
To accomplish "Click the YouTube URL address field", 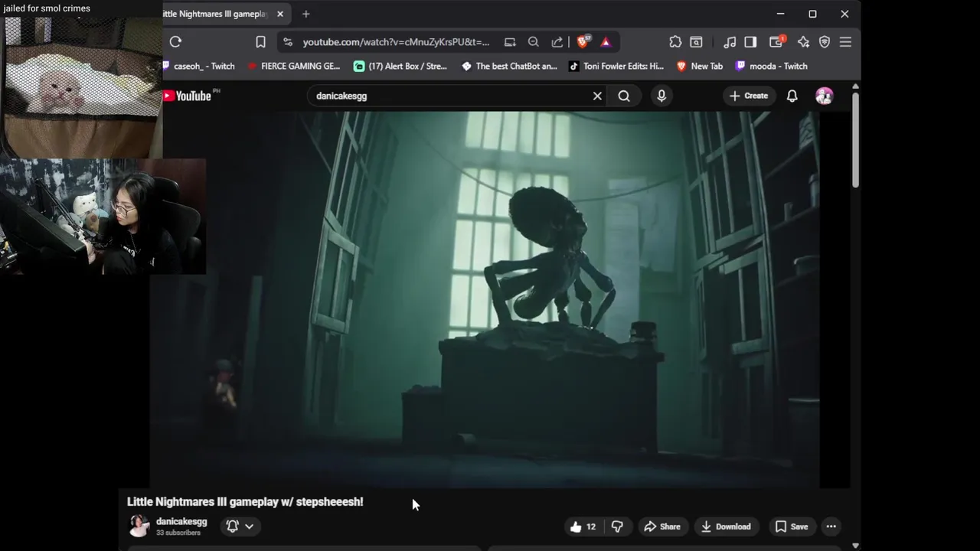I will (x=396, y=42).
